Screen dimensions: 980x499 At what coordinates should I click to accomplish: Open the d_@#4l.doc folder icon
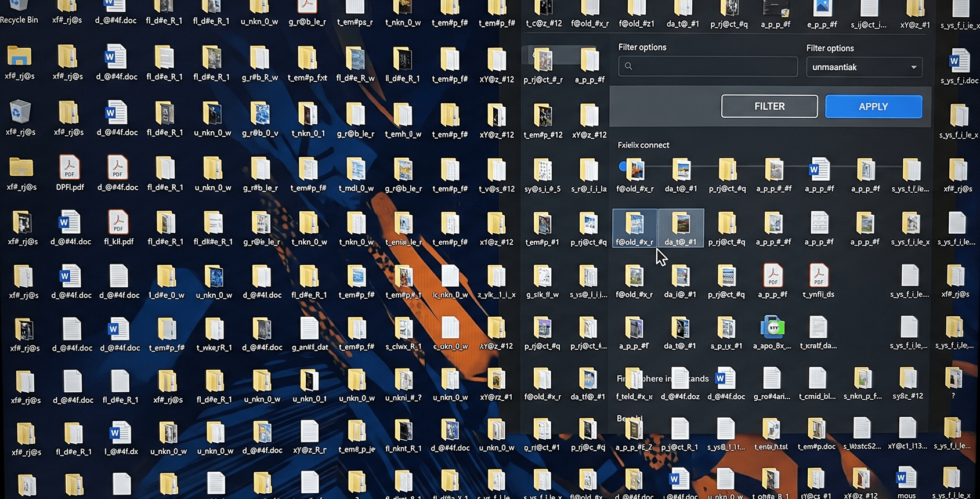click(261, 277)
